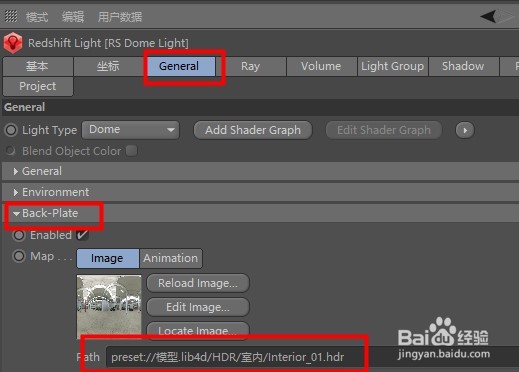Open the Light Type Dome dropdown
519x372 pixels.
131,130
